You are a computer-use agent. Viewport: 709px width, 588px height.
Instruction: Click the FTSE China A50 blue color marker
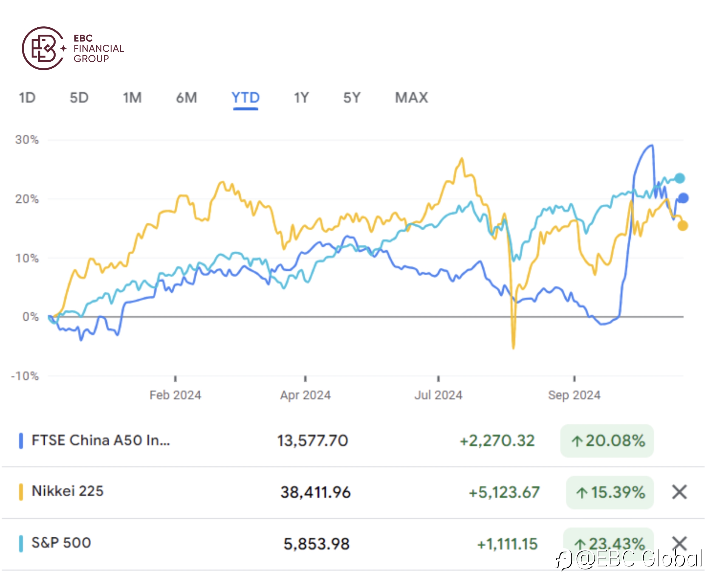(21, 441)
